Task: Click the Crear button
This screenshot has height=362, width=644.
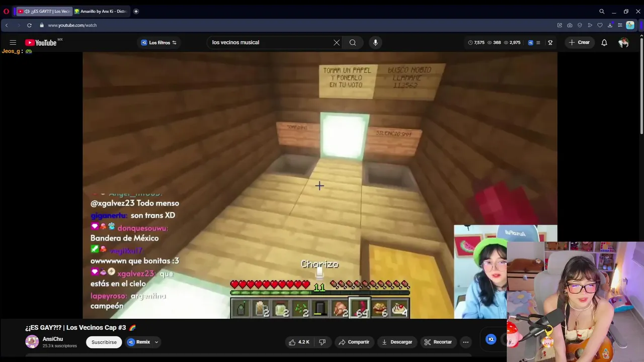Action: click(579, 43)
